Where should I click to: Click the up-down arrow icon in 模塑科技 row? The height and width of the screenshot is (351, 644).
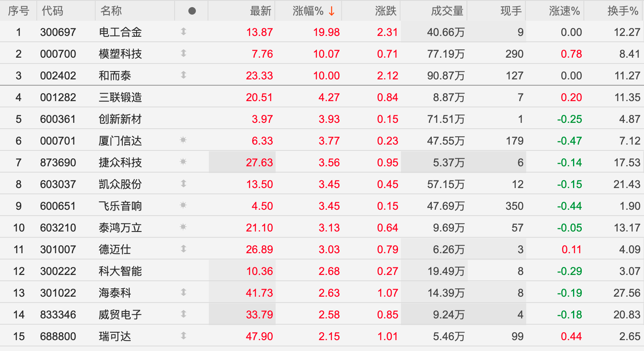pyautogui.click(x=183, y=53)
